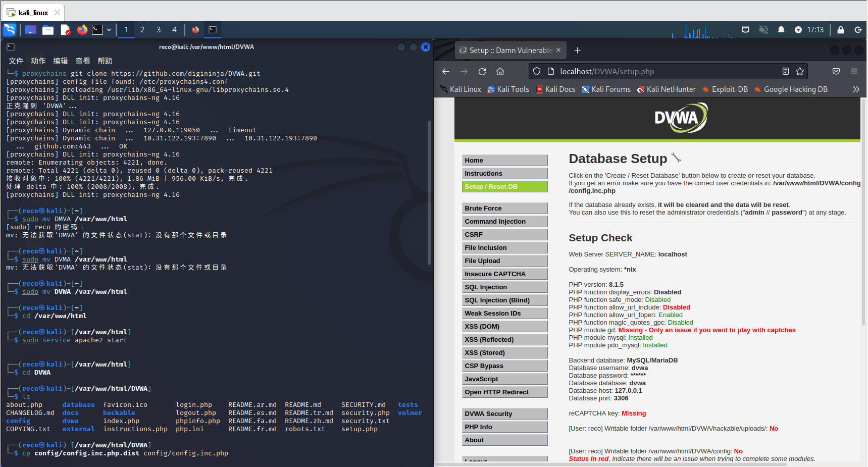Close the Setup :: Damn Vulnerable tab
The width and height of the screenshot is (868, 467).
click(558, 50)
